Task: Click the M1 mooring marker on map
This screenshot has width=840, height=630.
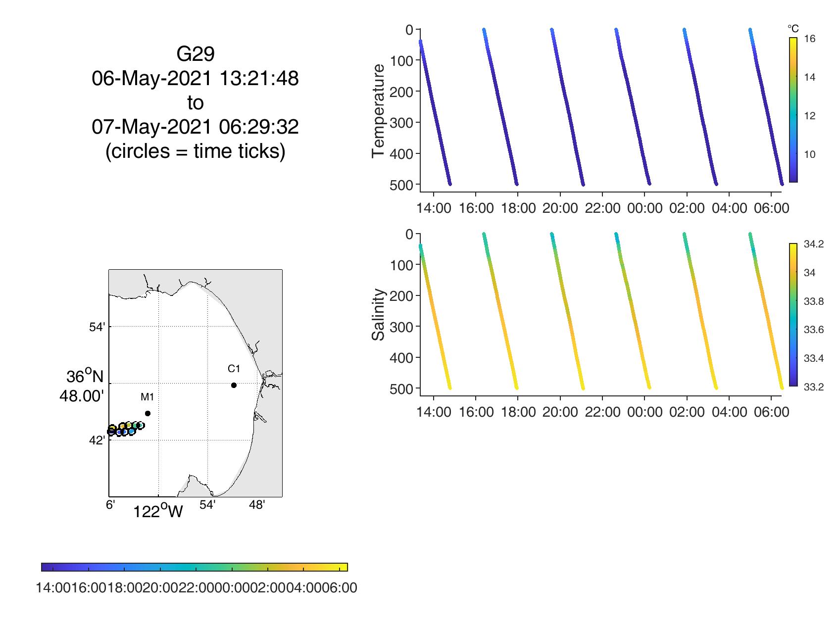Action: click(x=148, y=413)
